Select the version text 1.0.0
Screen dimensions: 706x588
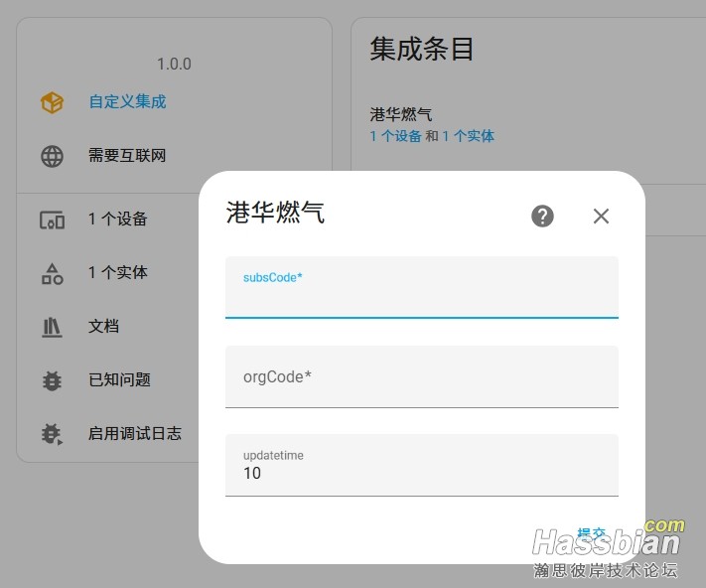[x=174, y=64]
